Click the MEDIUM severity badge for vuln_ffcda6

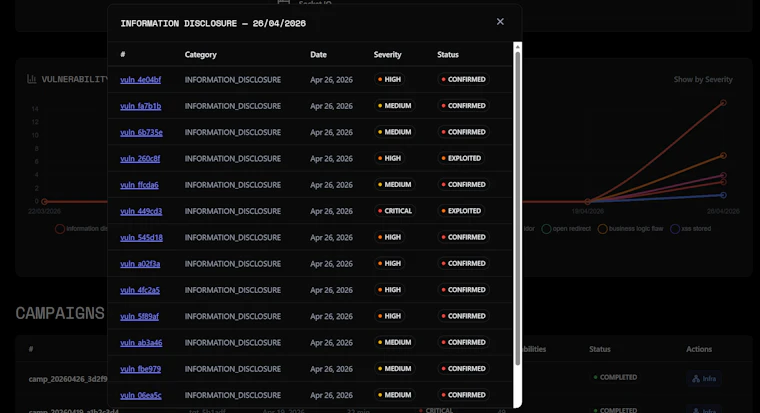click(395, 185)
